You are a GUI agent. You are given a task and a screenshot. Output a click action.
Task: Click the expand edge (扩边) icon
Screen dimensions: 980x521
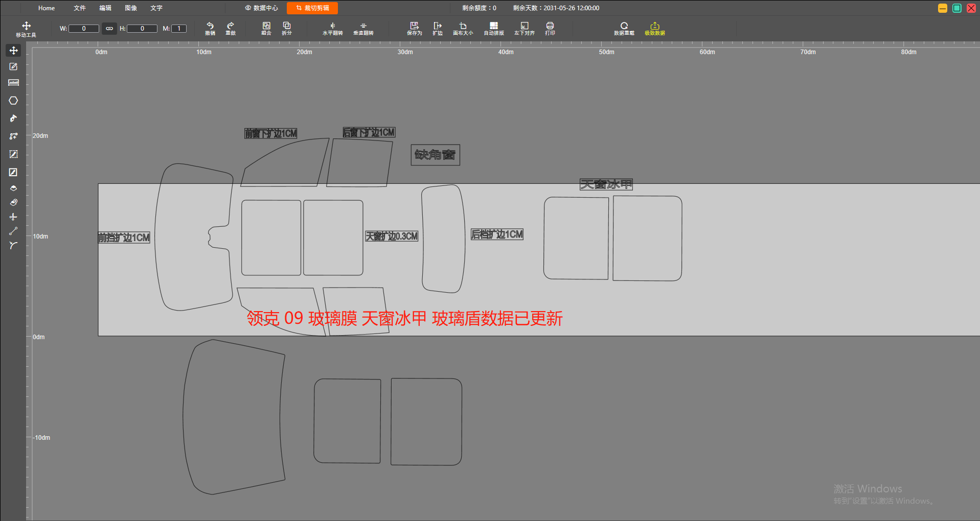click(438, 29)
